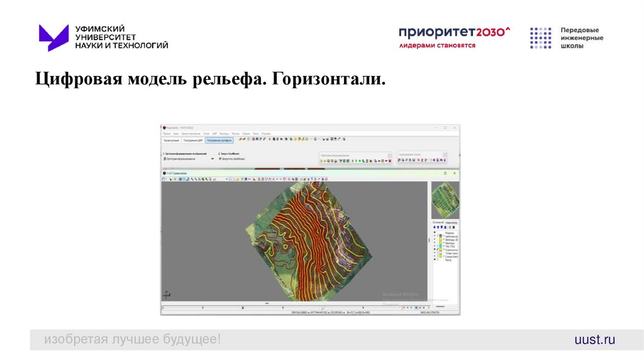Viewport: 644px width, 361px height.
Task: Click the leftmost blue slider thumb below map
Action: [203, 307]
